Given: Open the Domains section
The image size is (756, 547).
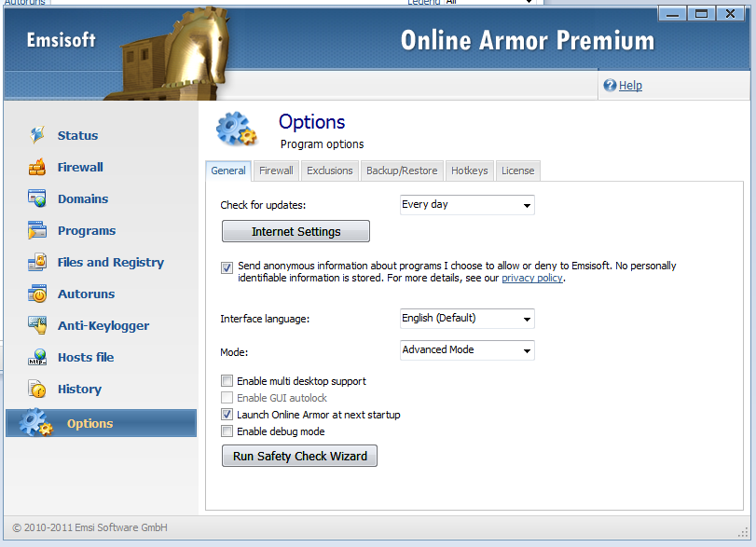Looking at the screenshot, I should [x=83, y=198].
